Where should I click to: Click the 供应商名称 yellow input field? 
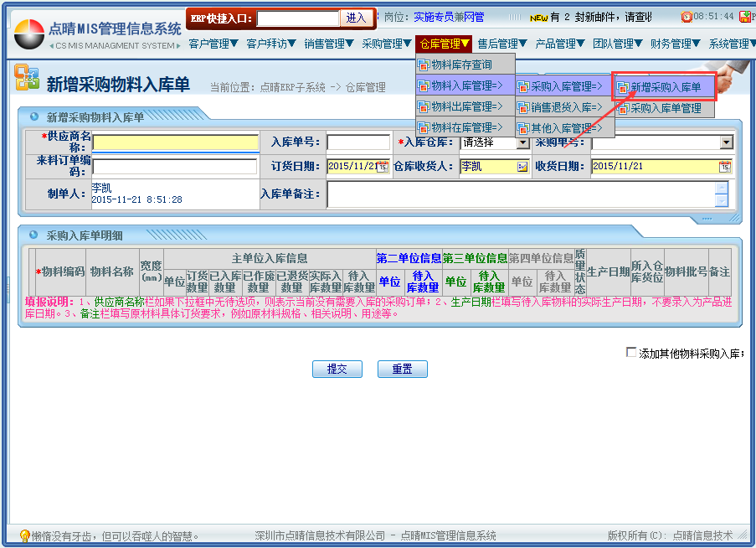pos(176,142)
